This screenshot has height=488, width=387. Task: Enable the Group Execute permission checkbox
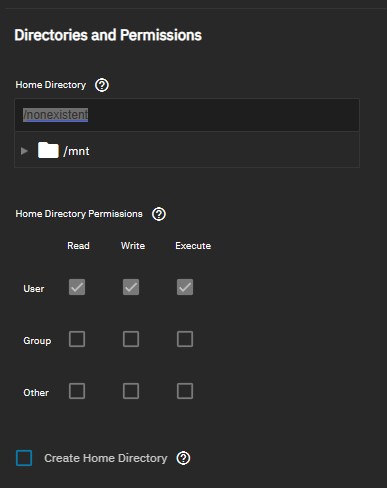pyautogui.click(x=185, y=339)
